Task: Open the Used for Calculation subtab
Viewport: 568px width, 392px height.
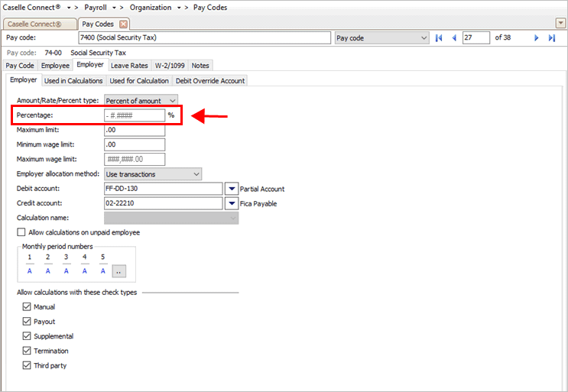Action: [139, 81]
